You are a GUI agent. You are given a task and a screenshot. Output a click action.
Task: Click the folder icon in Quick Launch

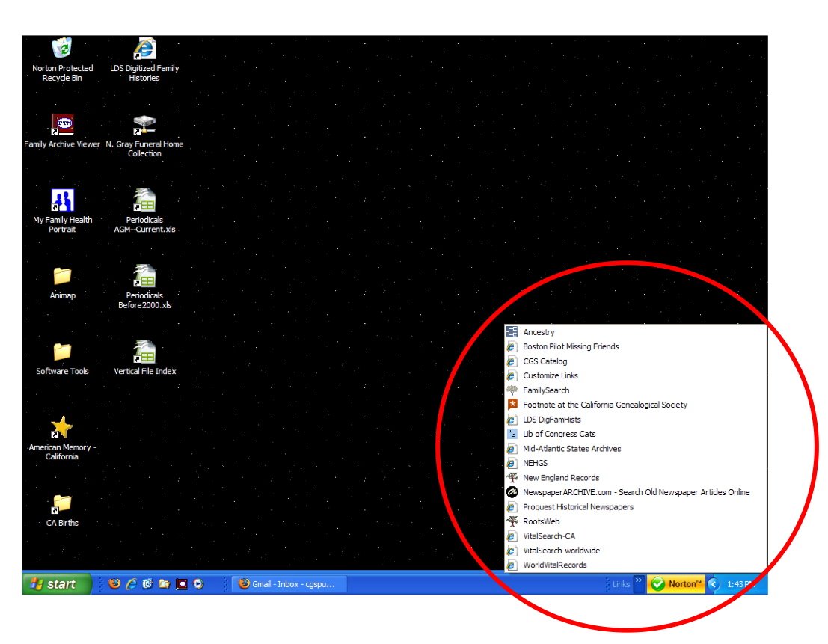tap(165, 584)
